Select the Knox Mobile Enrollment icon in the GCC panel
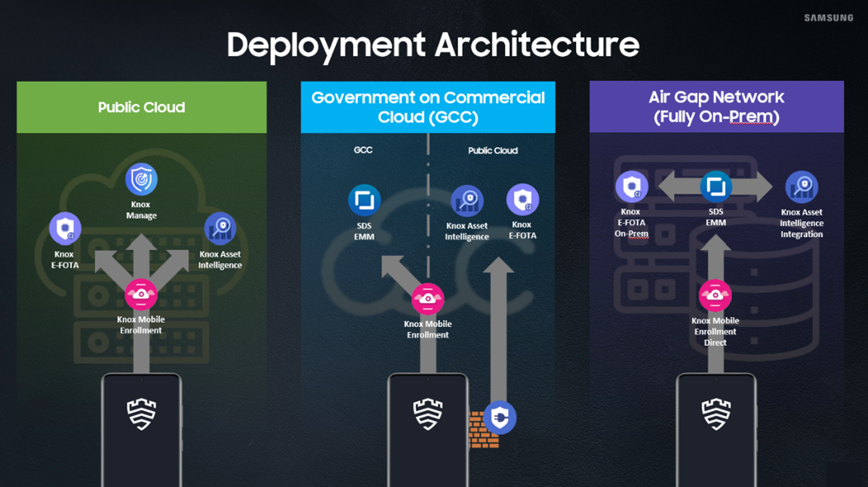This screenshot has width=868, height=487. (428, 299)
